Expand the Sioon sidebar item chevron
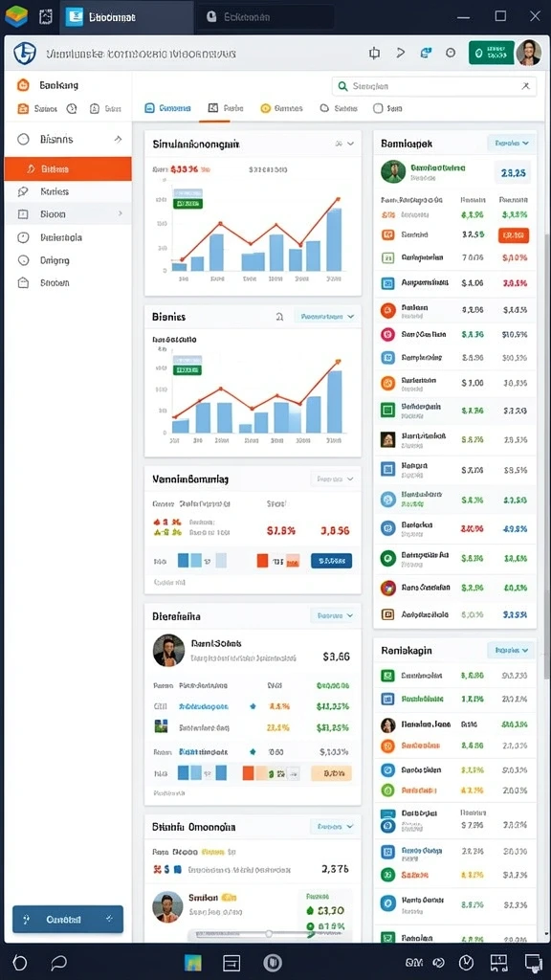Viewport: 551px width, 980px height. [x=120, y=213]
